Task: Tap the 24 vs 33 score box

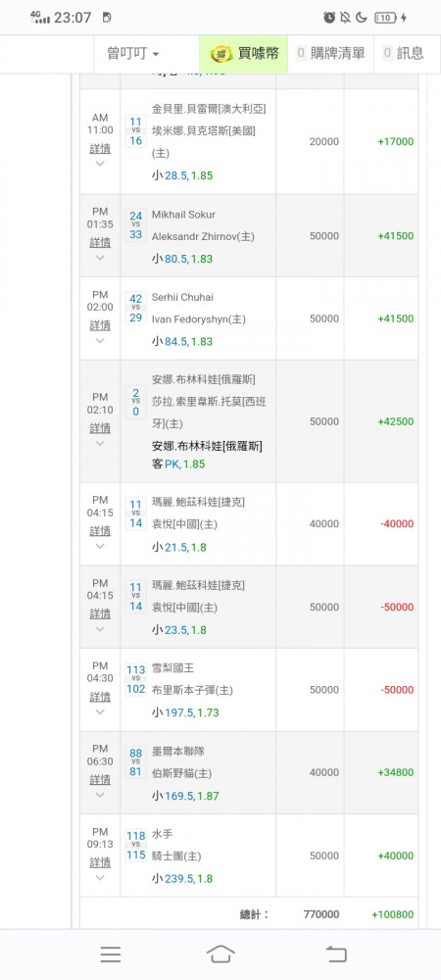Action: point(135,225)
